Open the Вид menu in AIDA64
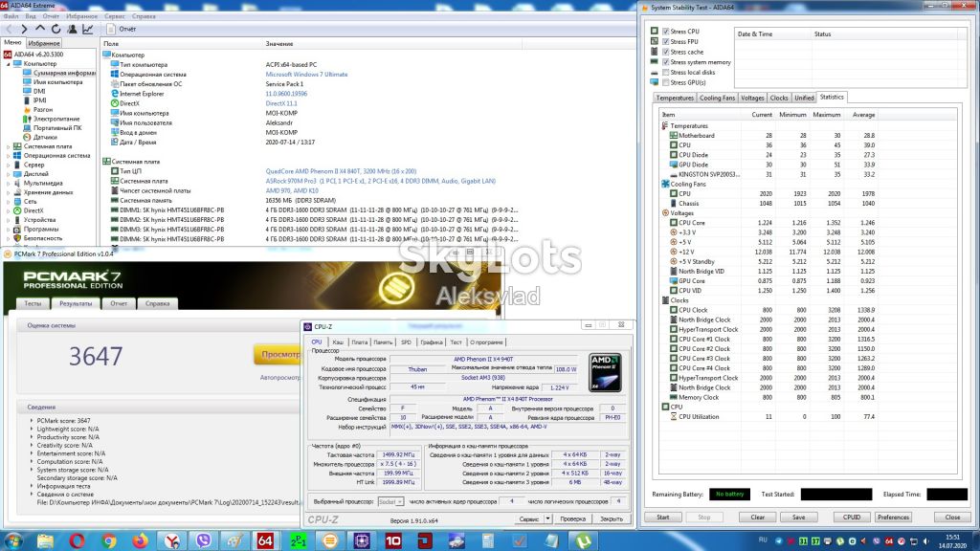980x551 pixels. pyautogui.click(x=30, y=16)
